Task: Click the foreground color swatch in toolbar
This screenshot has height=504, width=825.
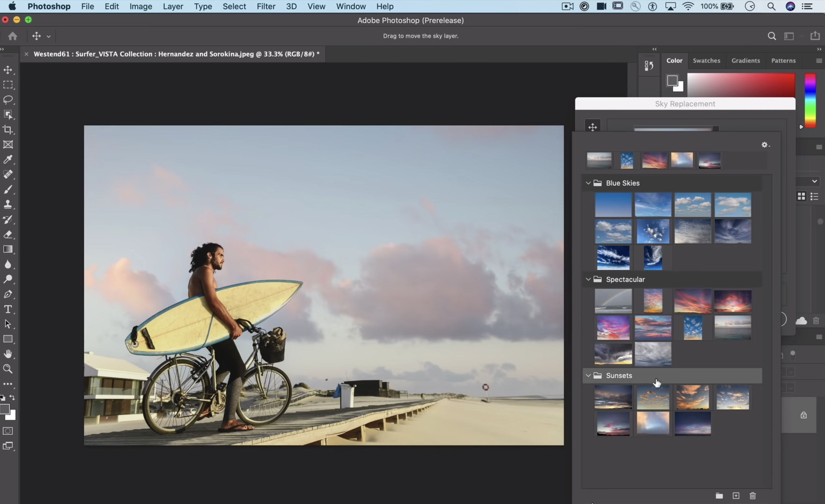Action: pos(4,409)
